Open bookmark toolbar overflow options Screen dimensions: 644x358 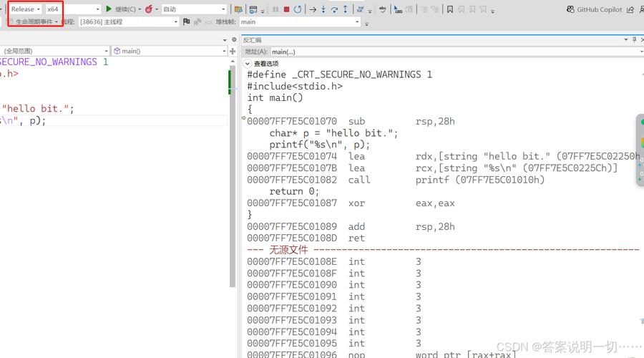point(493,10)
